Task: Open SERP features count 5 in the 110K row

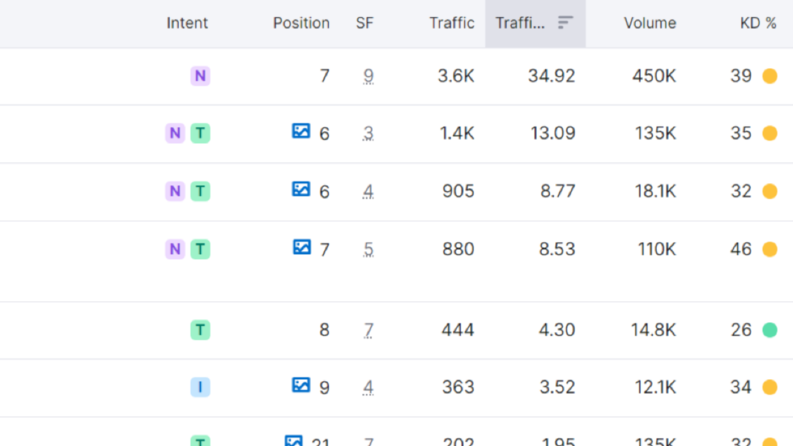Action: (x=368, y=249)
